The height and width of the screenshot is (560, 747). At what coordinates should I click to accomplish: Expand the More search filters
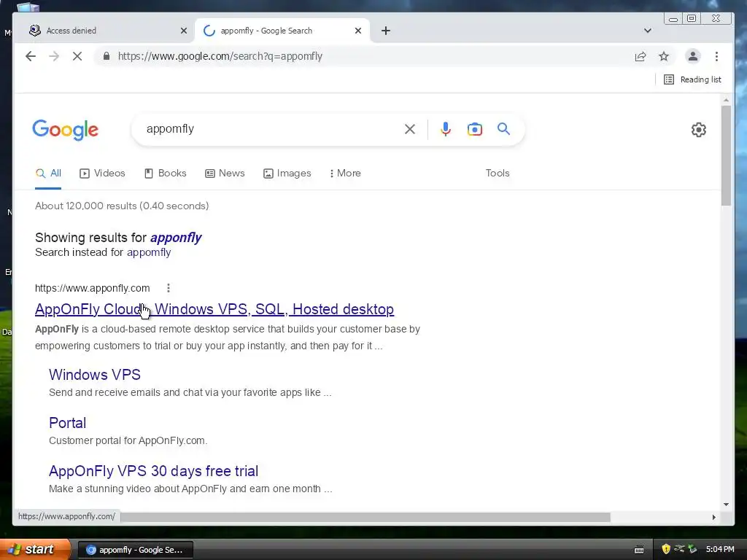click(x=345, y=174)
